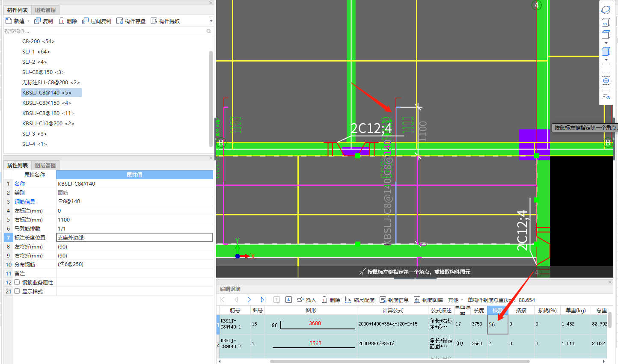Click the 分布钢筋 value cell
The width and height of the screenshot is (618, 364).
click(135, 264)
